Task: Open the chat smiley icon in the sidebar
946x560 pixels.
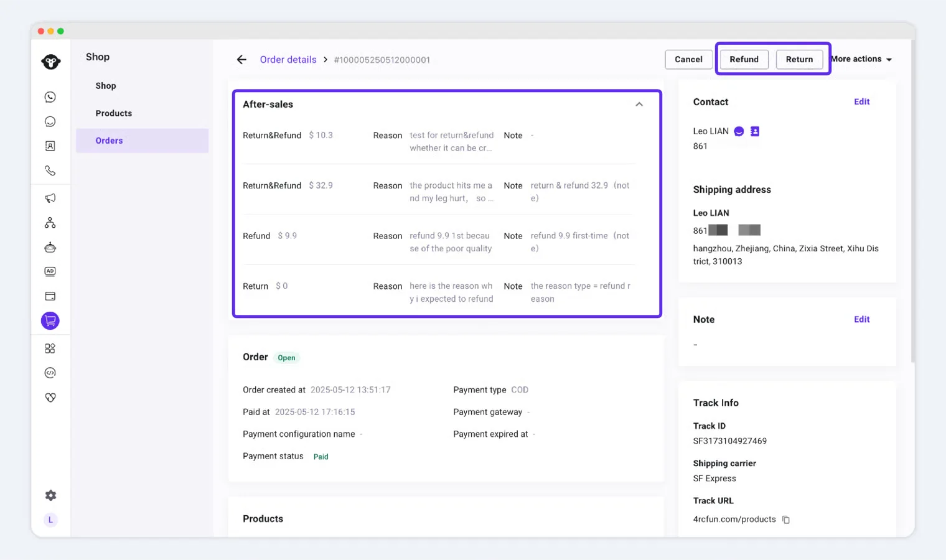Action: tap(50, 121)
